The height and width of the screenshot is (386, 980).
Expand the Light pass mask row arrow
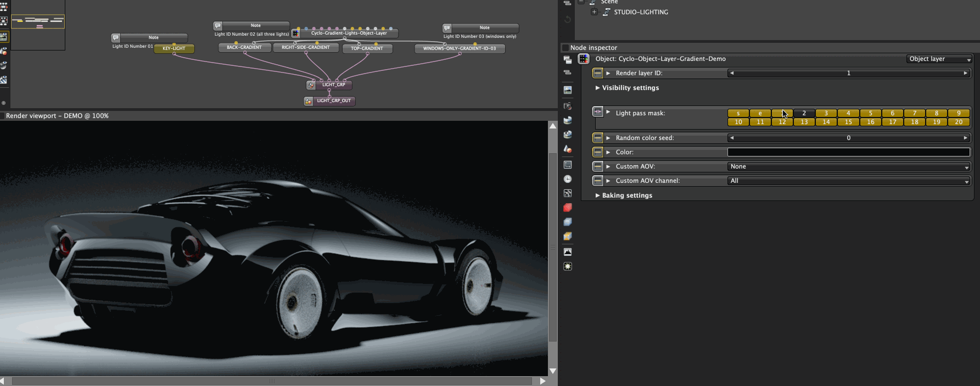coord(608,112)
